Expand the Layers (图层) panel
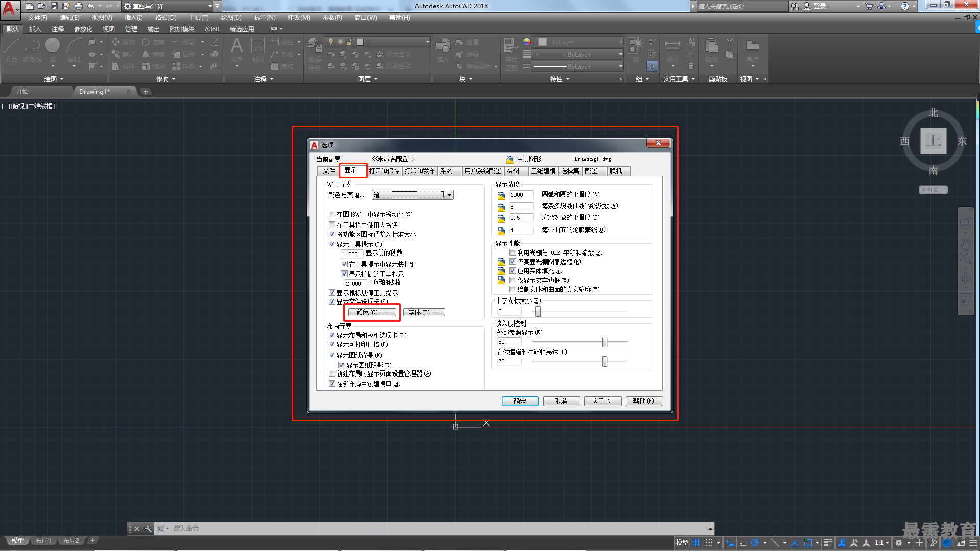 pos(368,79)
